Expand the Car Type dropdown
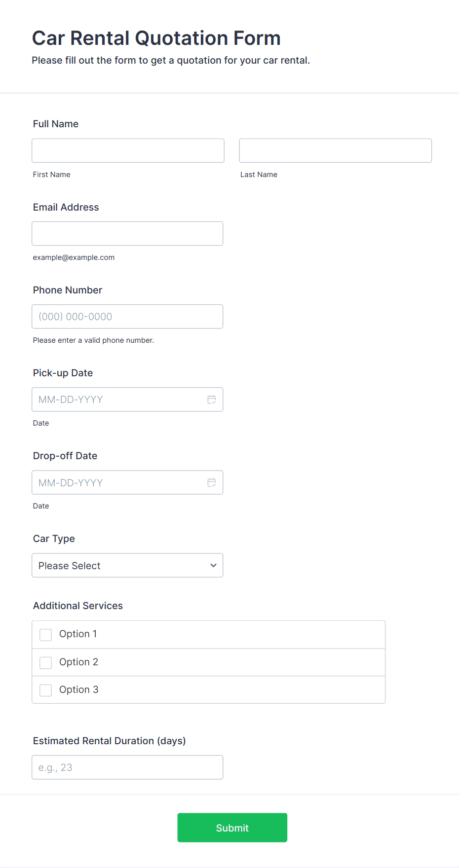The image size is (459, 868). click(x=127, y=565)
